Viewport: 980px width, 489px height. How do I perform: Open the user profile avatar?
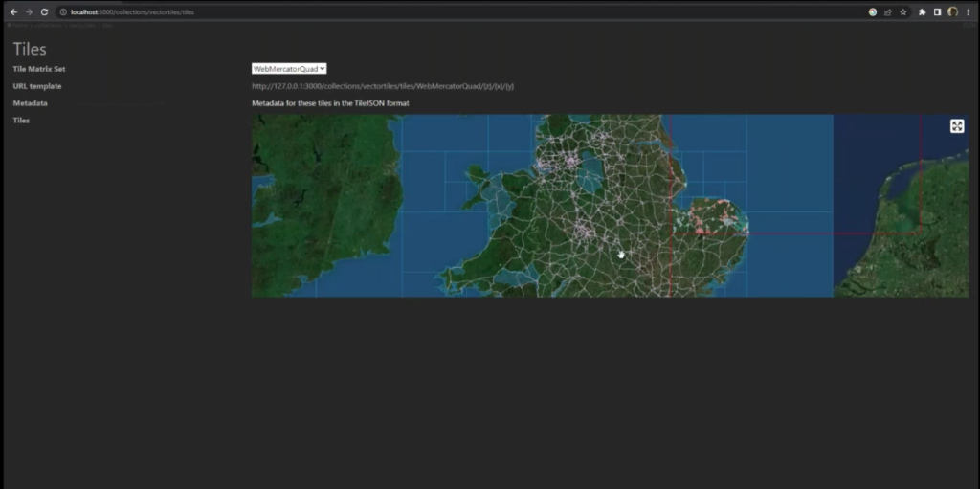tap(952, 12)
